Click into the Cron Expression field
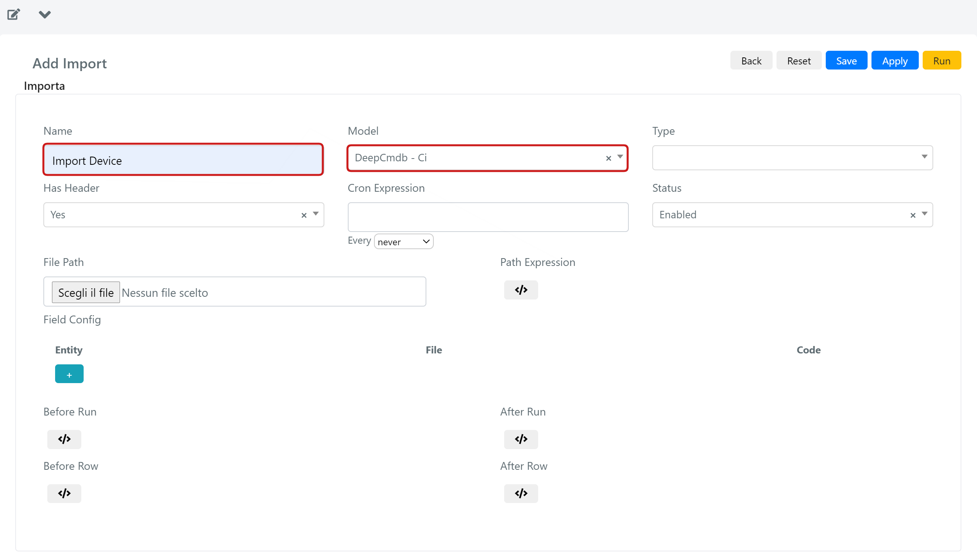 click(488, 217)
